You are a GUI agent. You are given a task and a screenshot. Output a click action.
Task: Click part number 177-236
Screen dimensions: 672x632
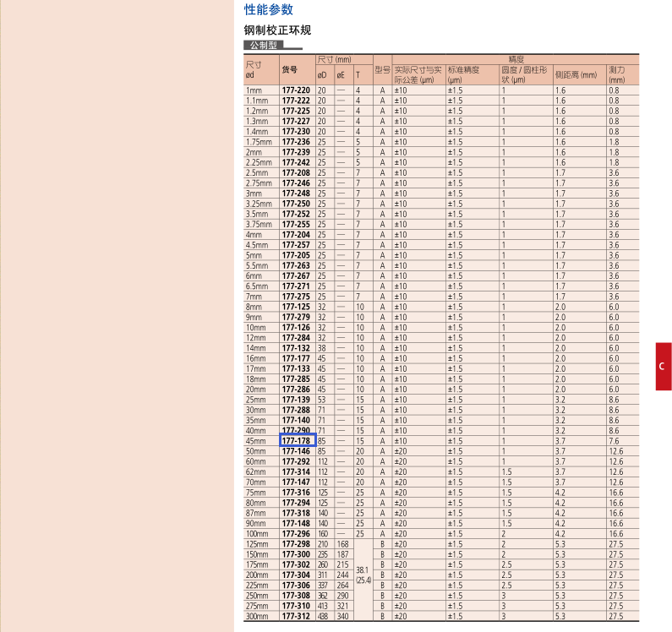pos(296,142)
